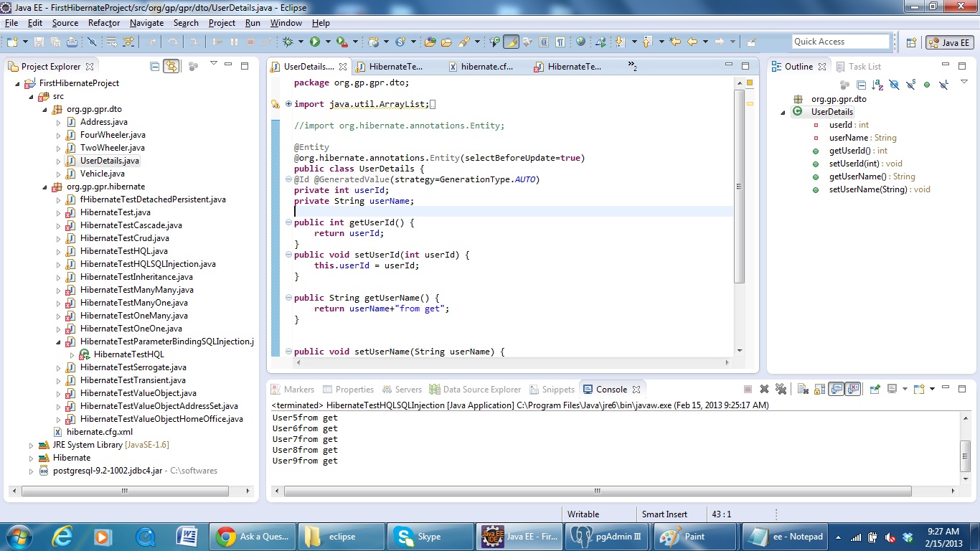
Task: Click the Print icon in the toolbar
Action: point(73,41)
